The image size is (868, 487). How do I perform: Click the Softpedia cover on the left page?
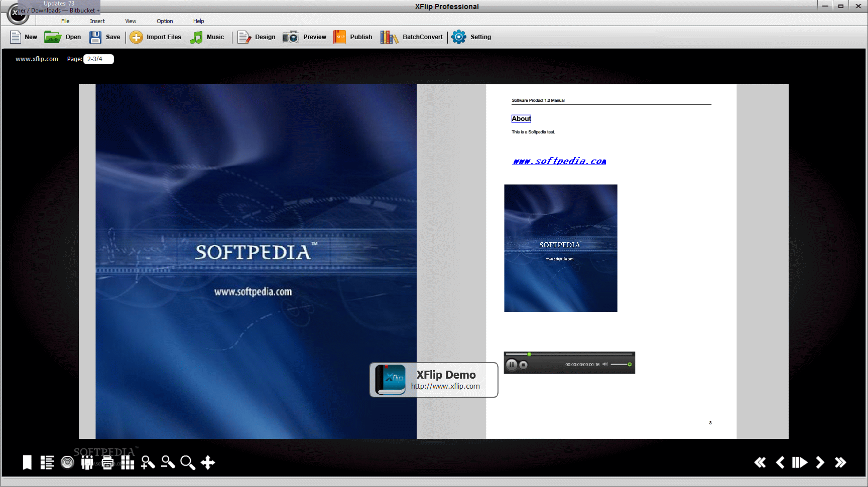click(x=256, y=261)
